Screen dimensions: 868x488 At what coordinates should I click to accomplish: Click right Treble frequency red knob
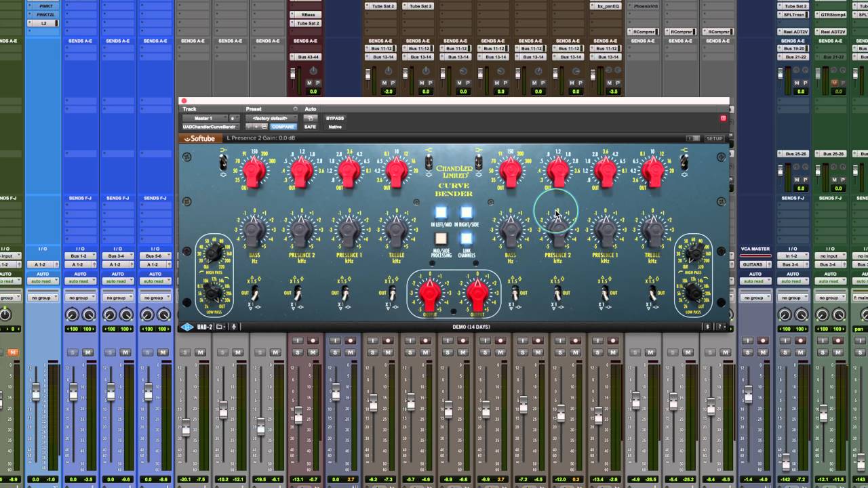point(652,172)
